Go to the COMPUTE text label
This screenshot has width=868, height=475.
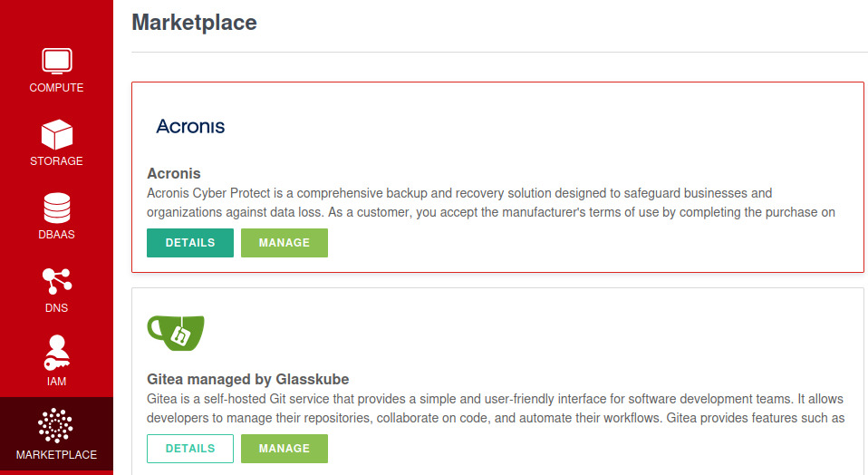click(x=56, y=88)
